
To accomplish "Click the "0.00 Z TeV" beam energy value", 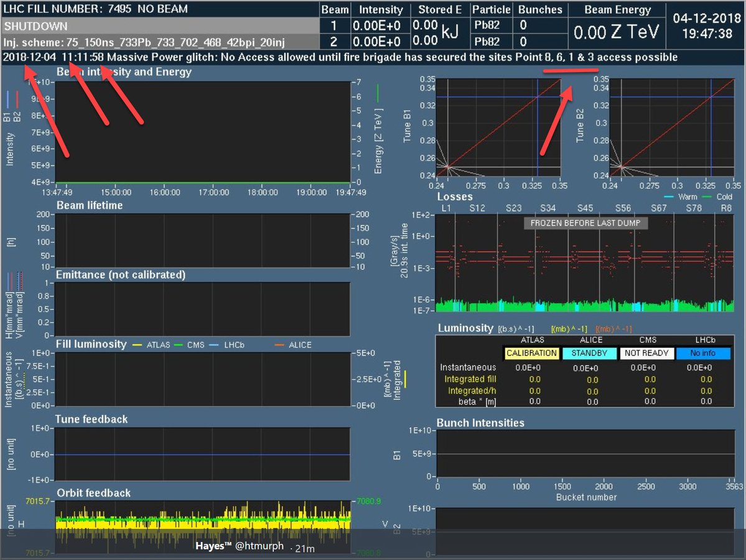I will click(616, 32).
